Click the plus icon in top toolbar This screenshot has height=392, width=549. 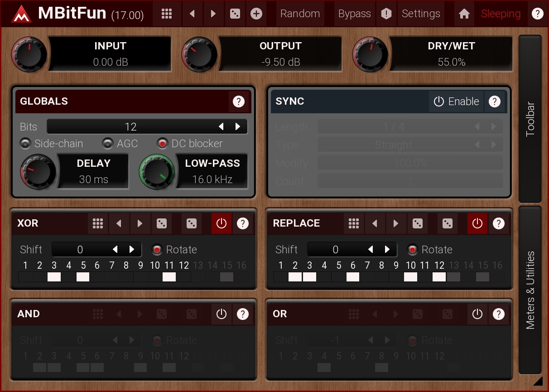(x=256, y=14)
